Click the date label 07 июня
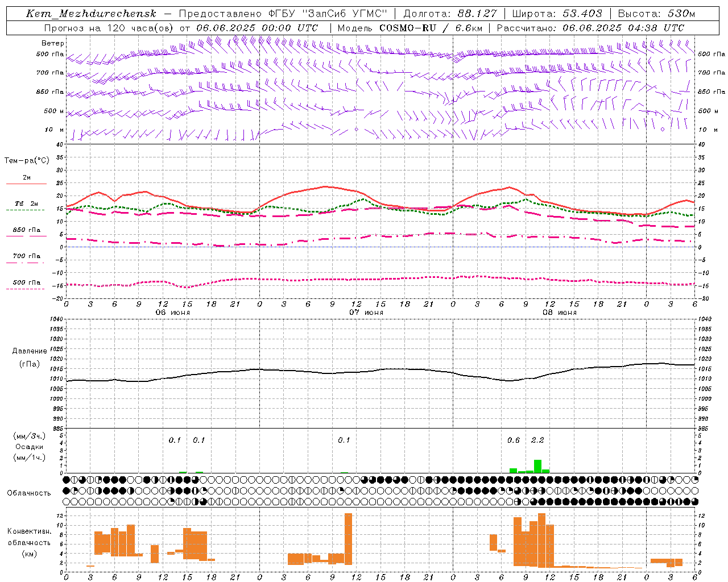This screenshot has width=728, height=582. (x=366, y=313)
